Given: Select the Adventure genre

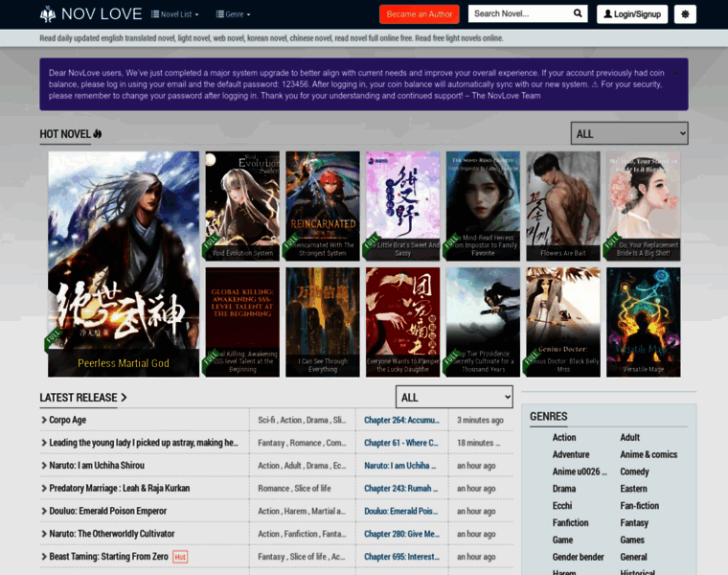Looking at the screenshot, I should coord(571,454).
